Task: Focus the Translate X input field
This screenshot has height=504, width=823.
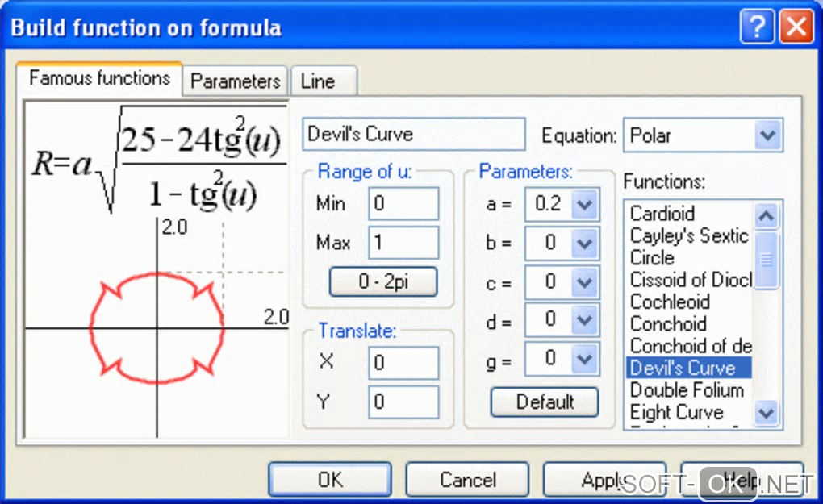Action: [x=403, y=363]
